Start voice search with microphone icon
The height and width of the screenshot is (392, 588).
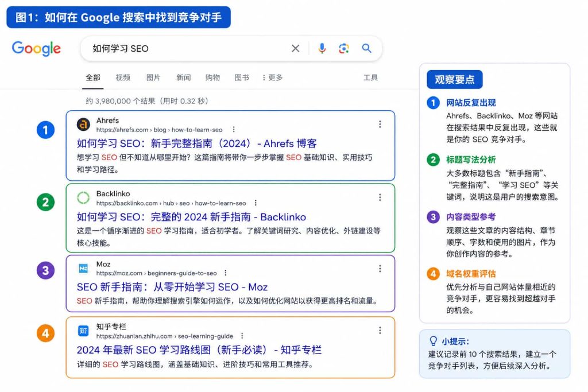click(x=322, y=48)
